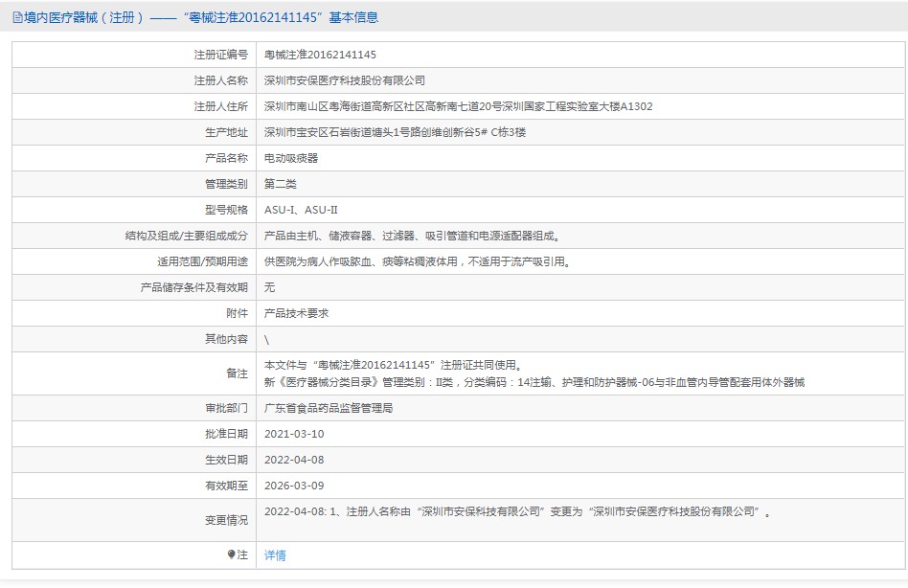Open the 详情 details link
908x588 pixels.
[x=275, y=555]
